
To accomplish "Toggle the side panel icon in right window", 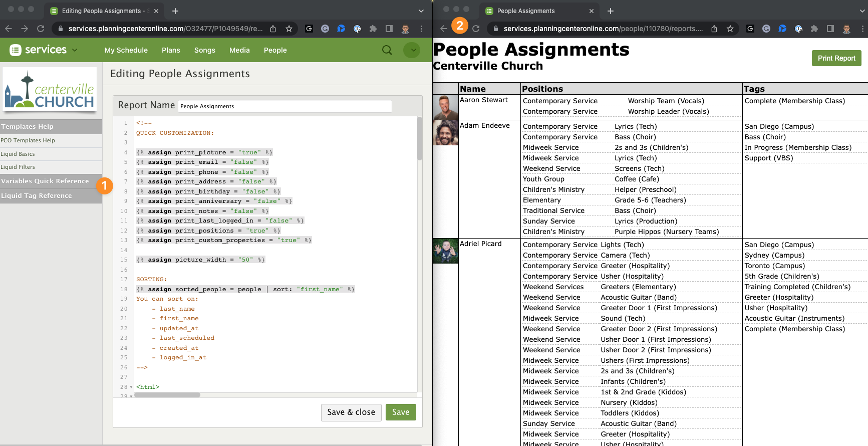I will tap(830, 29).
